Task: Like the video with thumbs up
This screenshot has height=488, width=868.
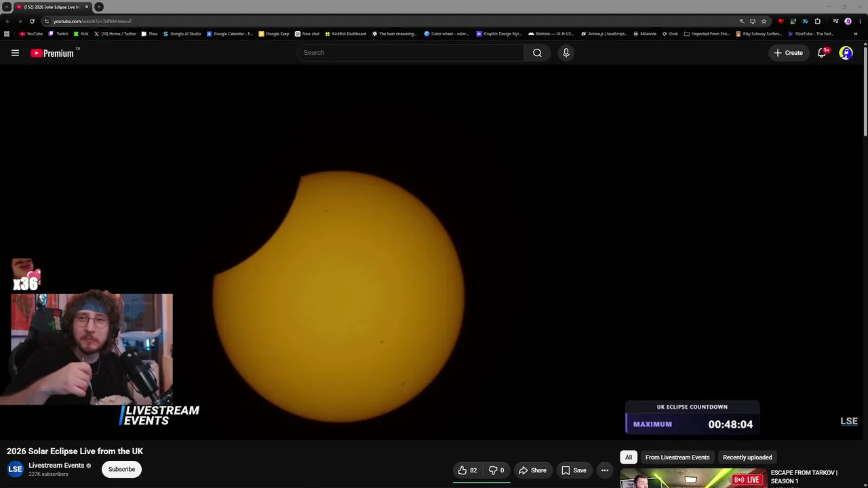Action: pos(468,470)
